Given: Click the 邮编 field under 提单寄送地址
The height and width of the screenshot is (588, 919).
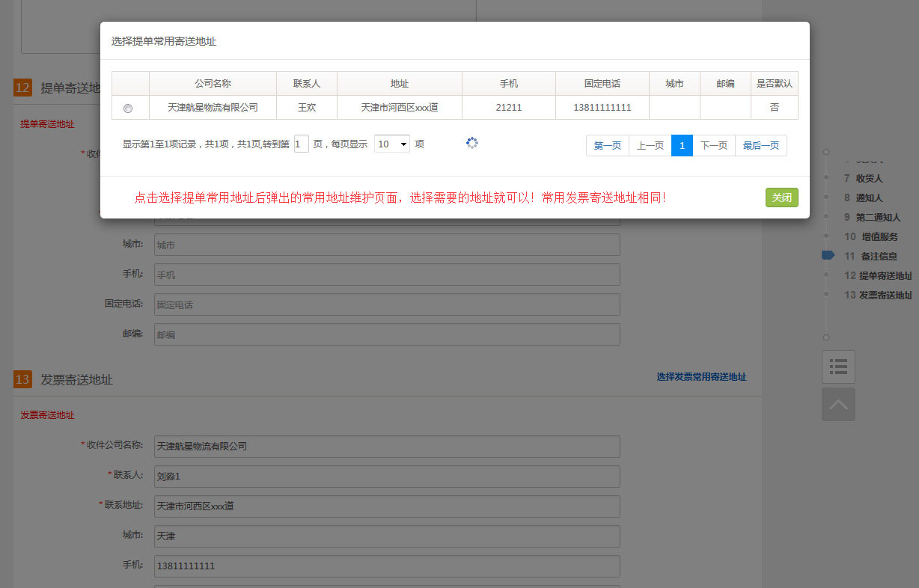Looking at the screenshot, I should point(387,334).
